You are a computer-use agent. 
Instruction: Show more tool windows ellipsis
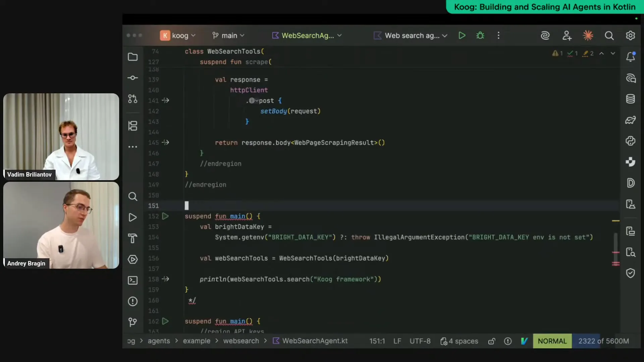point(133,147)
